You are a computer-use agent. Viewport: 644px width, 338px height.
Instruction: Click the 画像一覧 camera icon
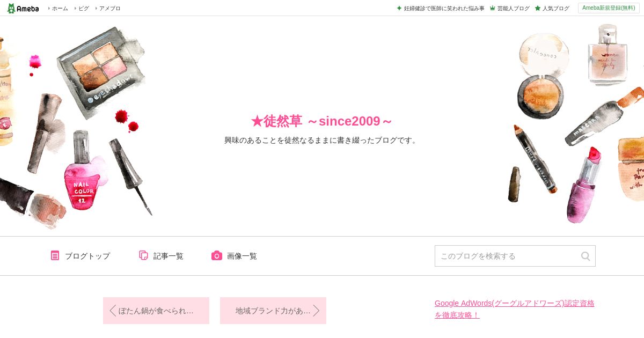pyautogui.click(x=217, y=255)
